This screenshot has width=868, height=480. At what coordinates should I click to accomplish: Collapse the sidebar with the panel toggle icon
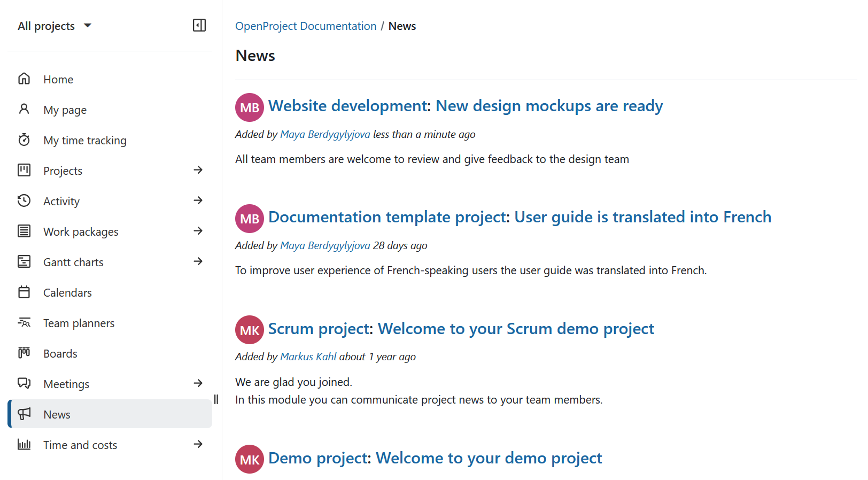point(199,26)
